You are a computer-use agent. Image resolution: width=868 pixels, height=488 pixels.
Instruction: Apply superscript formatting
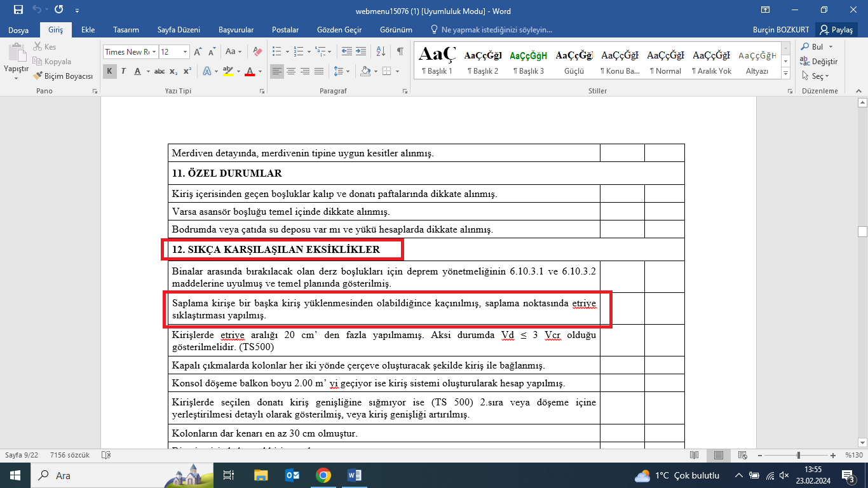tap(187, 71)
